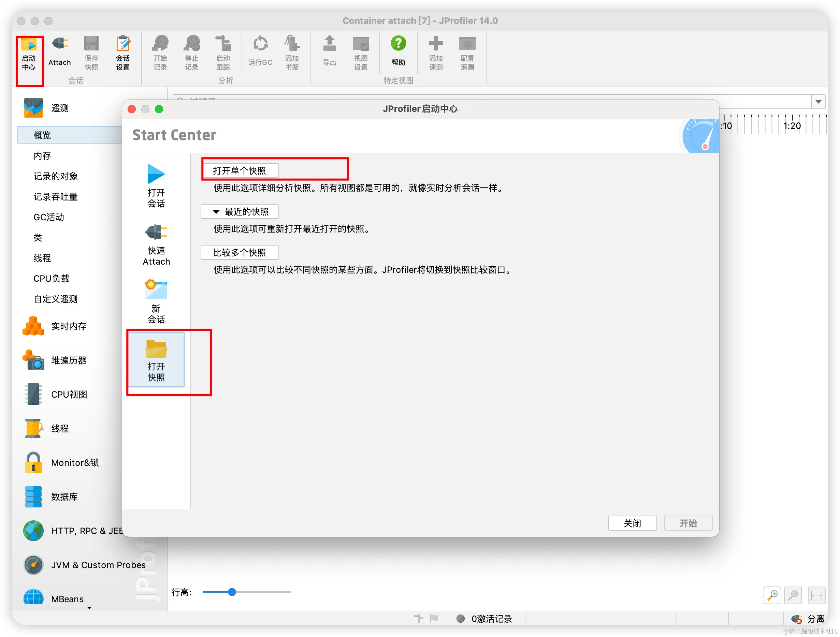The height and width of the screenshot is (637, 840).
Task: Select 内存 in the telemetry list
Action: coord(42,155)
